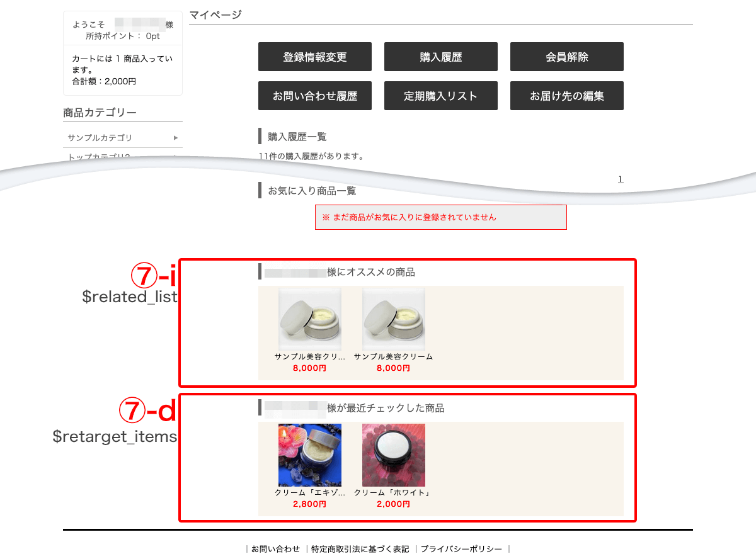This screenshot has width=756, height=554.
Task: Open クリーム「エキゾ… product image
Action: pyautogui.click(x=310, y=455)
